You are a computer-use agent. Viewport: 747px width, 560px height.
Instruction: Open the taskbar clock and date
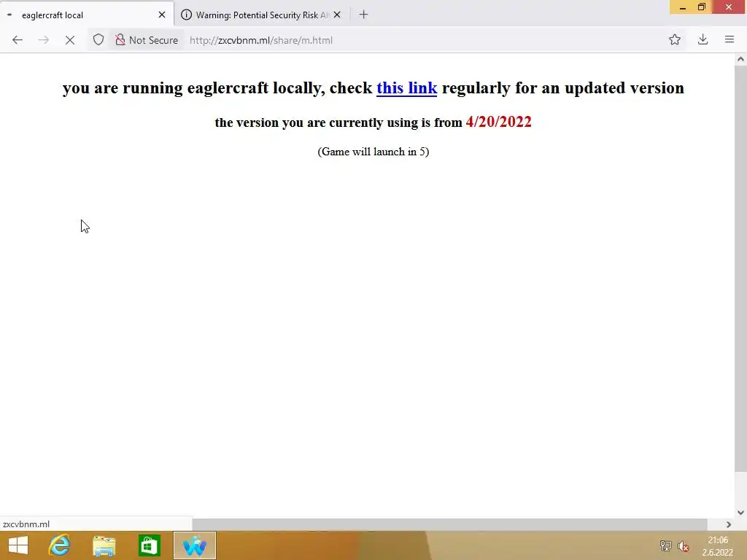718,546
